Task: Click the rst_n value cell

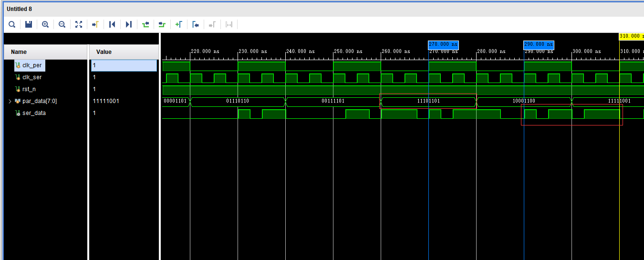Action: pos(124,89)
